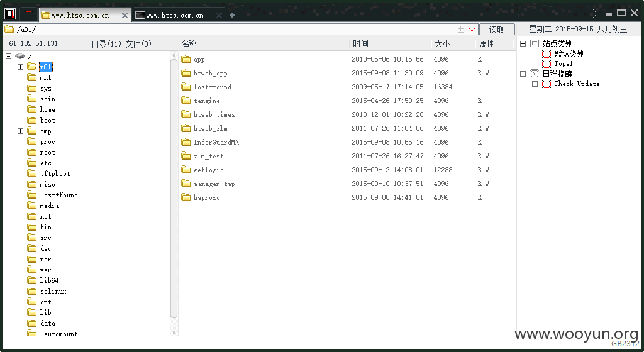This screenshot has width=644, height=352.
Task: Select the selinux folder in tree
Action: click(x=53, y=291)
